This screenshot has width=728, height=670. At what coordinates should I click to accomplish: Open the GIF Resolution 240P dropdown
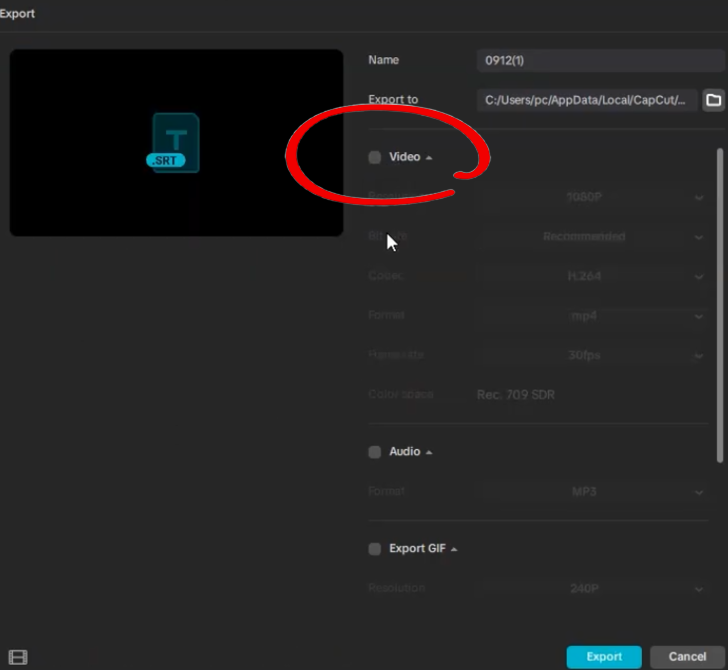[x=591, y=588]
